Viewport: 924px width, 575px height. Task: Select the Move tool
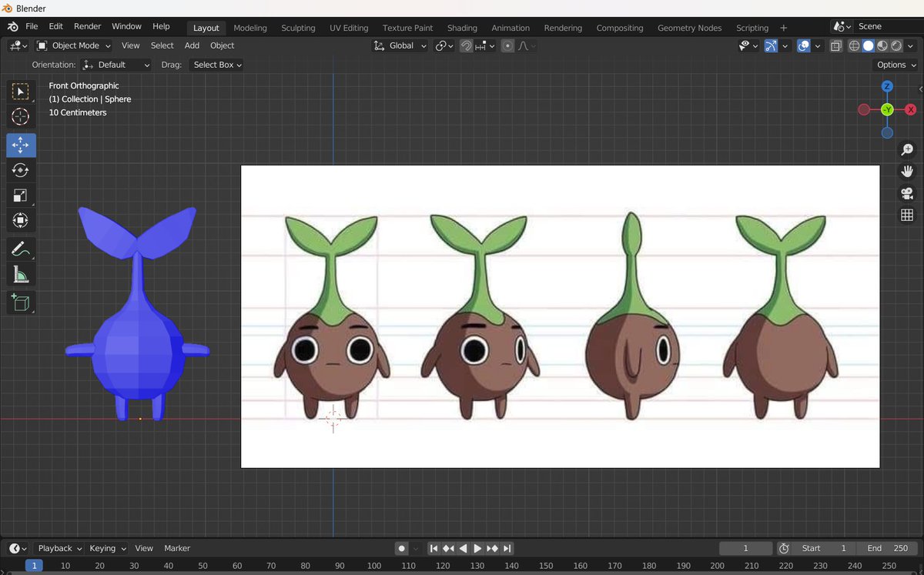[21, 145]
